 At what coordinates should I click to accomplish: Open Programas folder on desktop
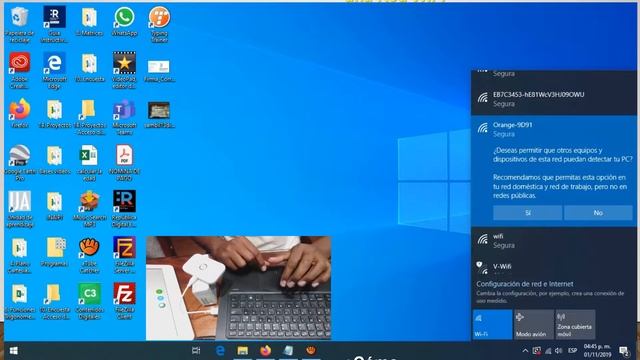click(x=54, y=252)
